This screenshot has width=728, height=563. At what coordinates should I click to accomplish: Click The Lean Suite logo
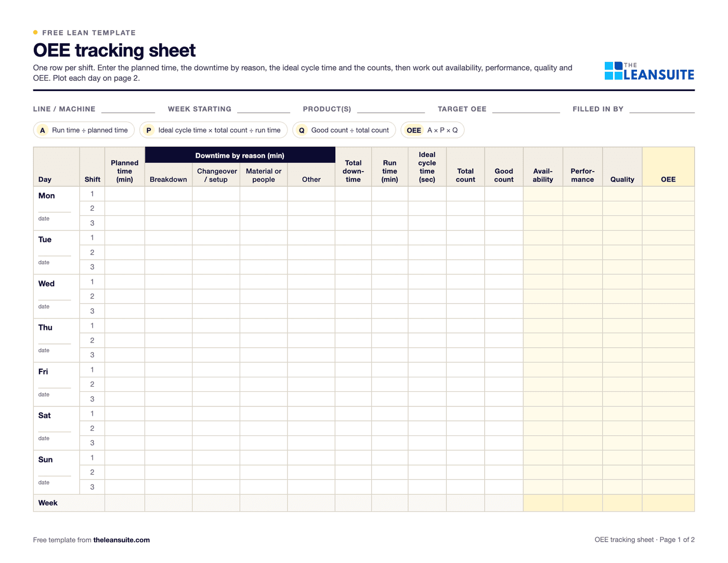pyautogui.click(x=649, y=71)
